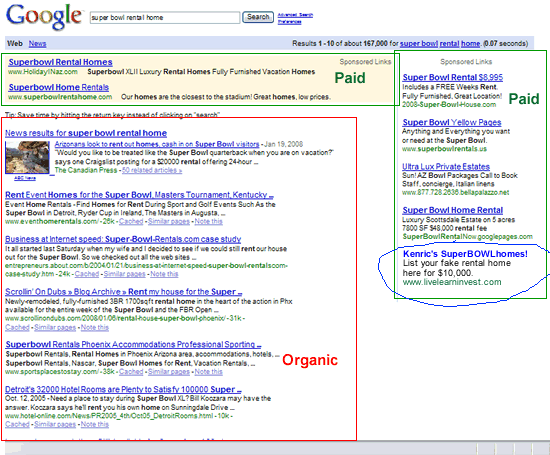Open 'News results for super bowl rental home'
Image resolution: width=550 pixels, height=455 pixels.
pyautogui.click(x=86, y=133)
